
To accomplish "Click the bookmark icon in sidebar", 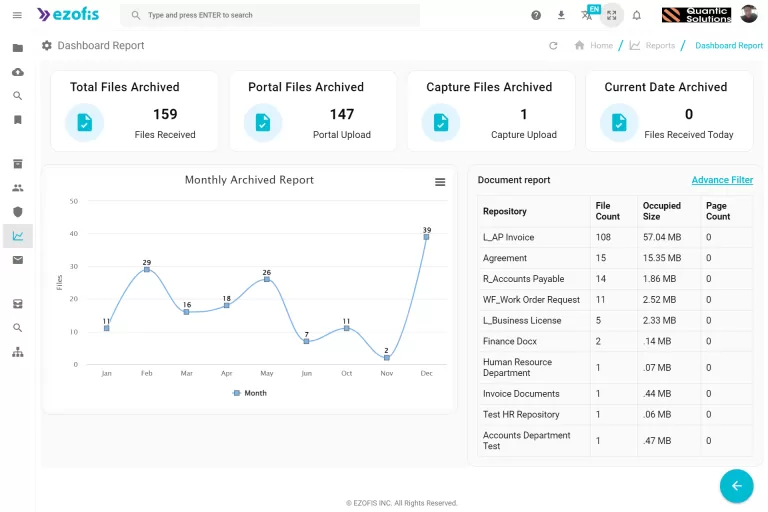I will pyautogui.click(x=17, y=120).
